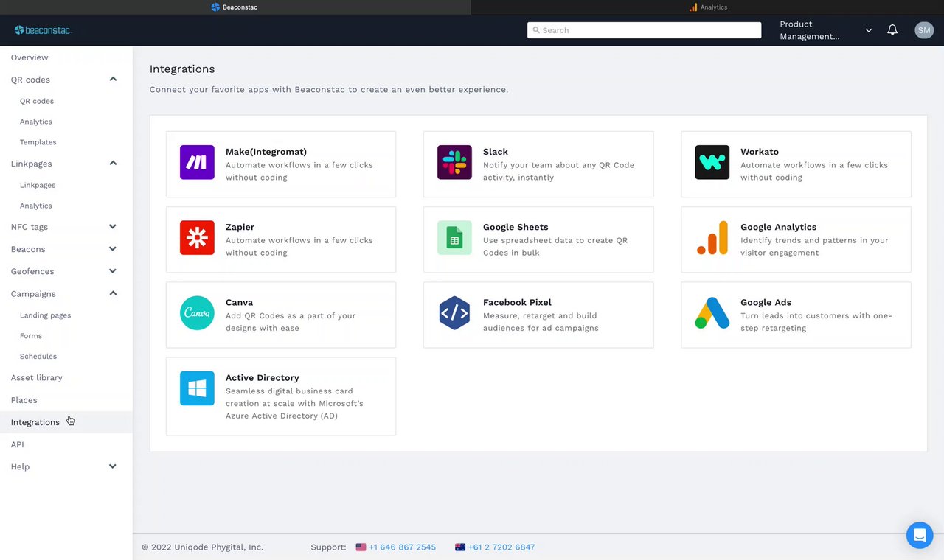Click the Canva card title
This screenshot has width=944, height=560.
240,302
